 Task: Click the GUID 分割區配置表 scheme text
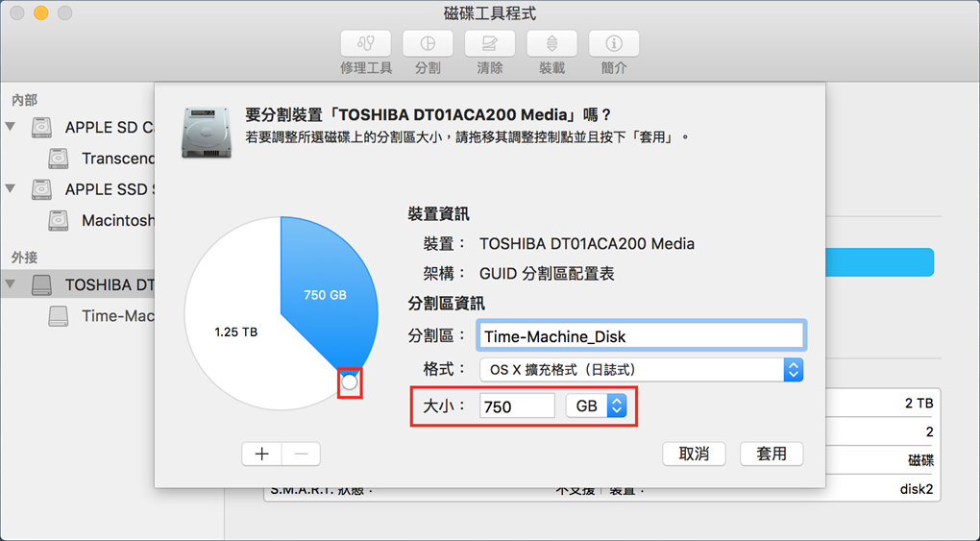(x=547, y=273)
